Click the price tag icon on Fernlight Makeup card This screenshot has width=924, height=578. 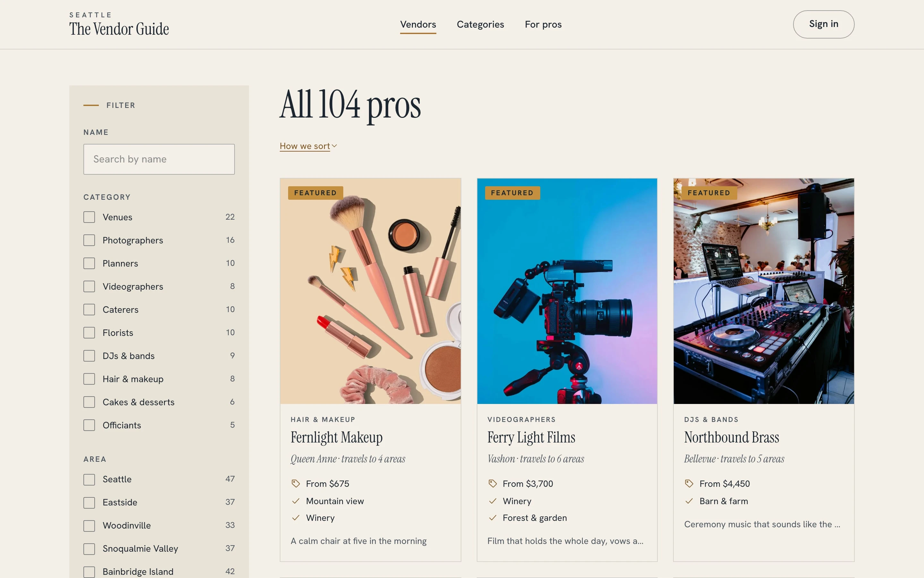click(295, 484)
